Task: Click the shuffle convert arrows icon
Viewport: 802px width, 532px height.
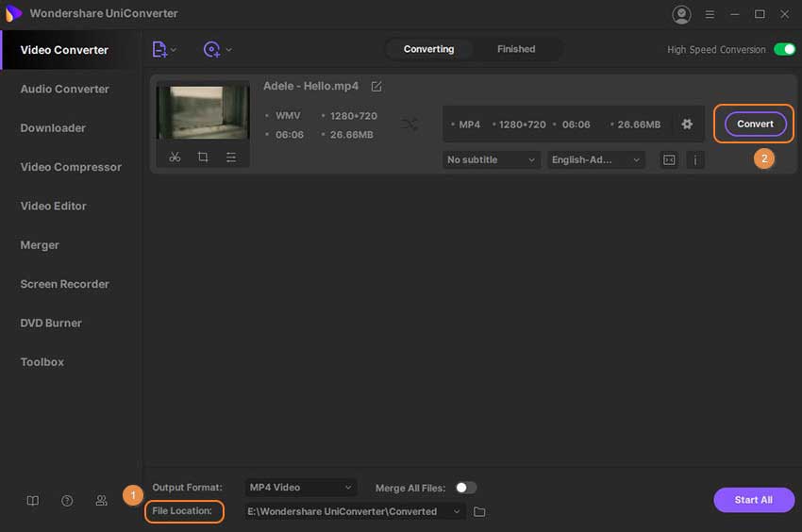Action: point(409,124)
